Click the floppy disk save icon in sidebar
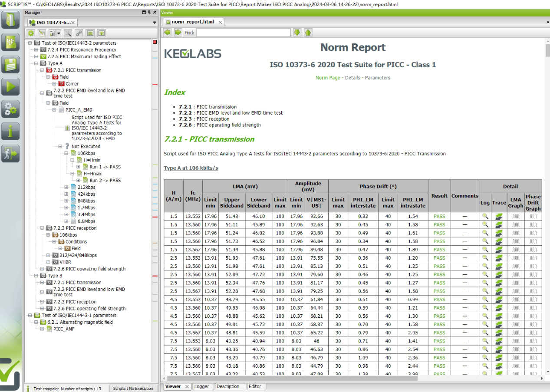550x392 pixels. (x=10, y=65)
